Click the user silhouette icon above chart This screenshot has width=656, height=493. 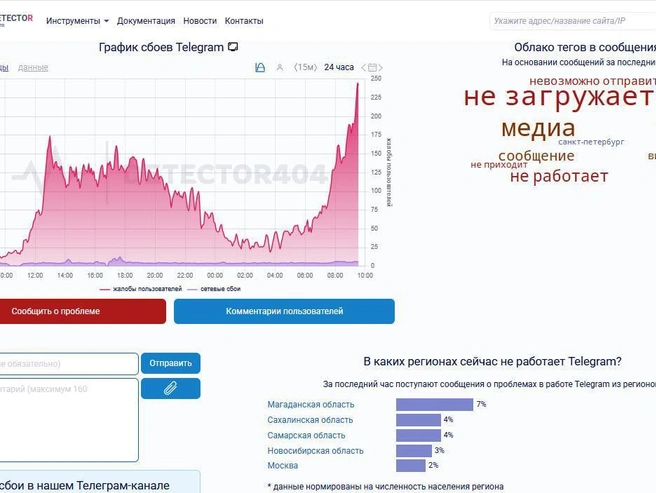280,67
